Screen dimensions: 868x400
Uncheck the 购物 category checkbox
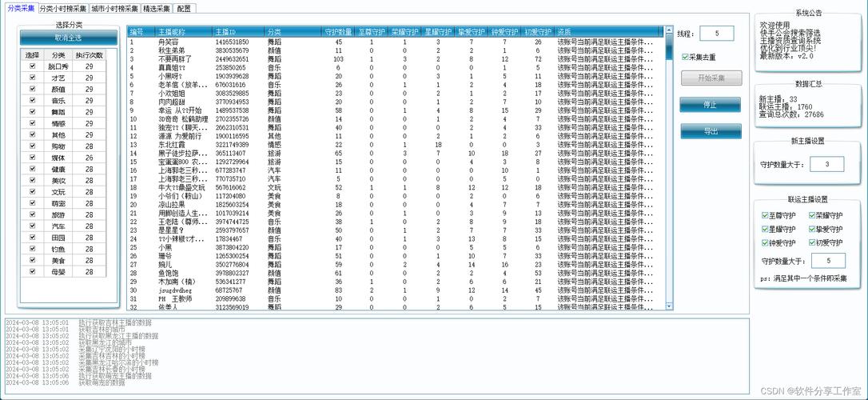point(32,146)
